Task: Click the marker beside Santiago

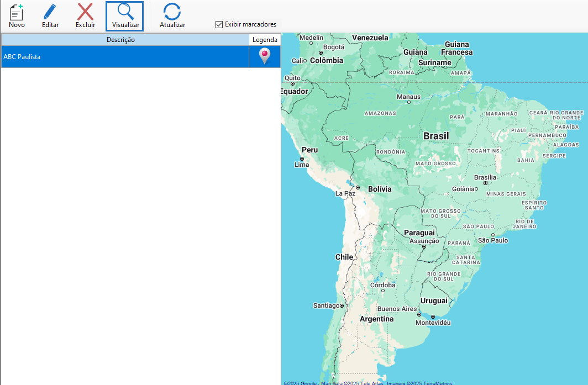Action: (342, 305)
